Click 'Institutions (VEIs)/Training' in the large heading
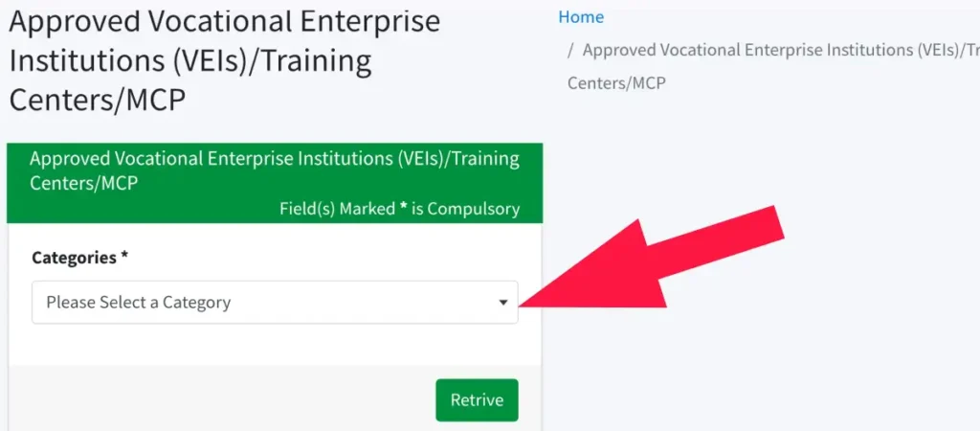 click(x=190, y=62)
